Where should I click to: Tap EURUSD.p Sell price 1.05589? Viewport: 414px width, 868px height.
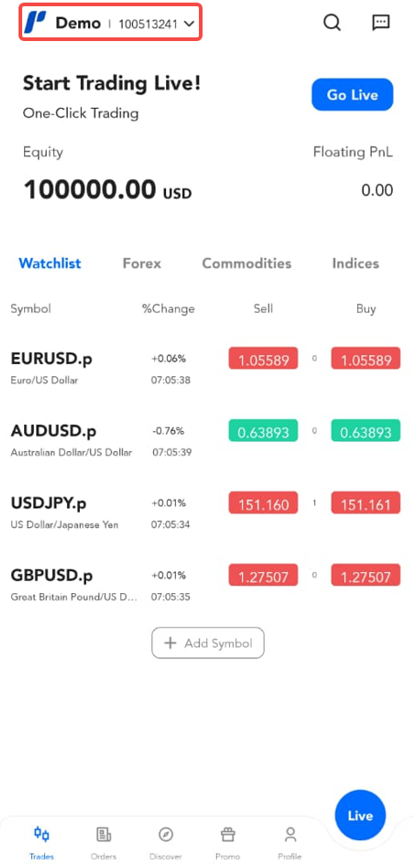pos(263,360)
